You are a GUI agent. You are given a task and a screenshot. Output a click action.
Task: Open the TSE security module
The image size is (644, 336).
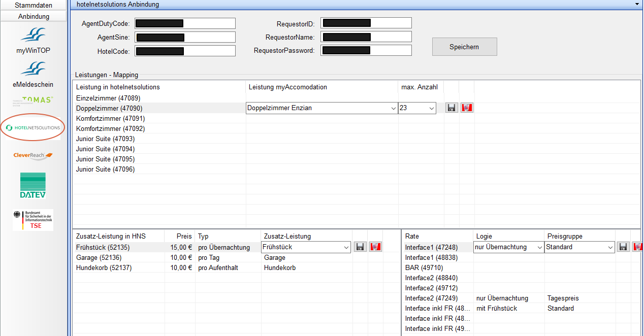pyautogui.click(x=34, y=220)
